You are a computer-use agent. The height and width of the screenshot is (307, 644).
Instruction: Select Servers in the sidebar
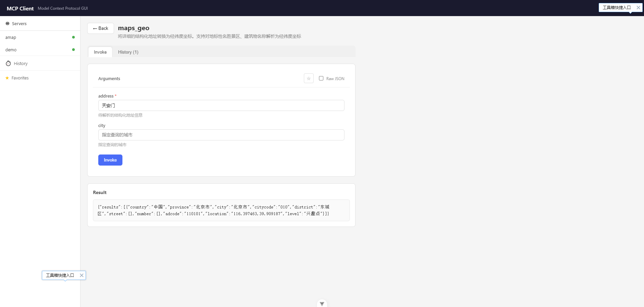point(40,23)
